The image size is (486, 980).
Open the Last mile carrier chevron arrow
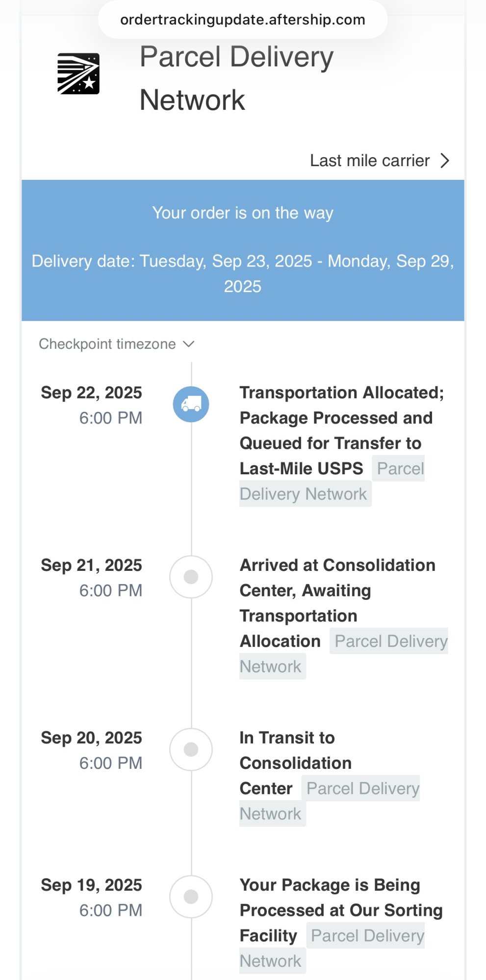[x=445, y=161]
